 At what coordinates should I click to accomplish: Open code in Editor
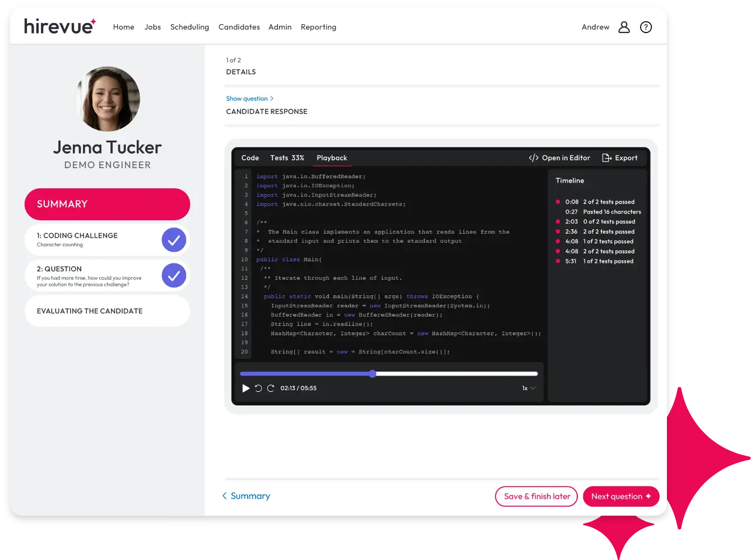(559, 158)
